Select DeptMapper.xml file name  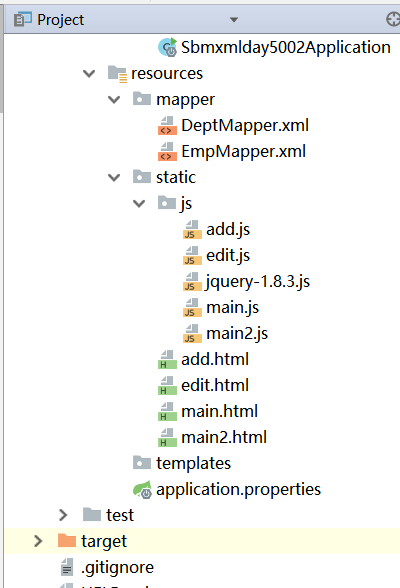point(245,126)
